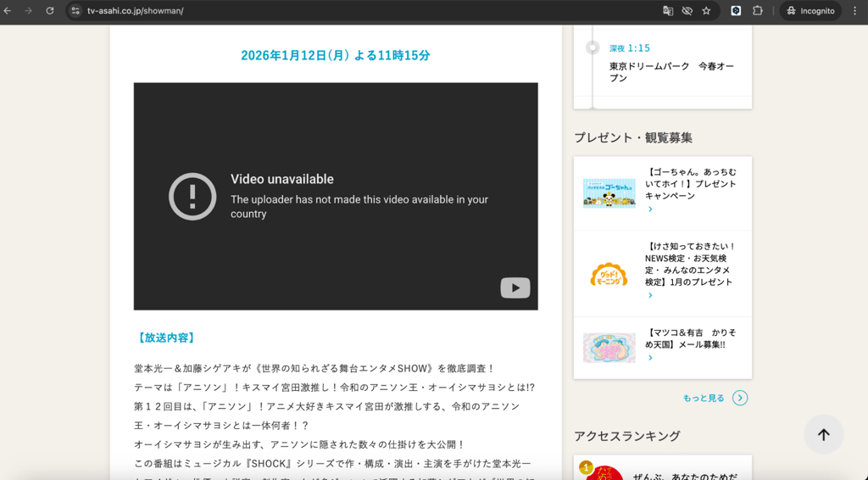Open site information icon in address bar

[75, 10]
